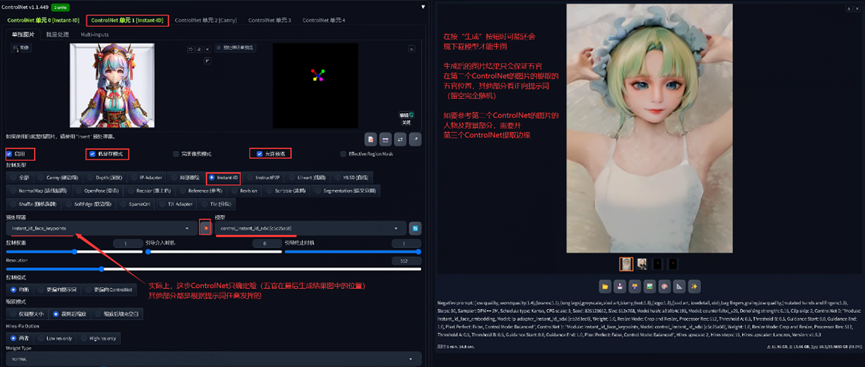The image size is (865, 367).
Task: Collapse the ControlNet panel arrow
Action: pos(423,7)
